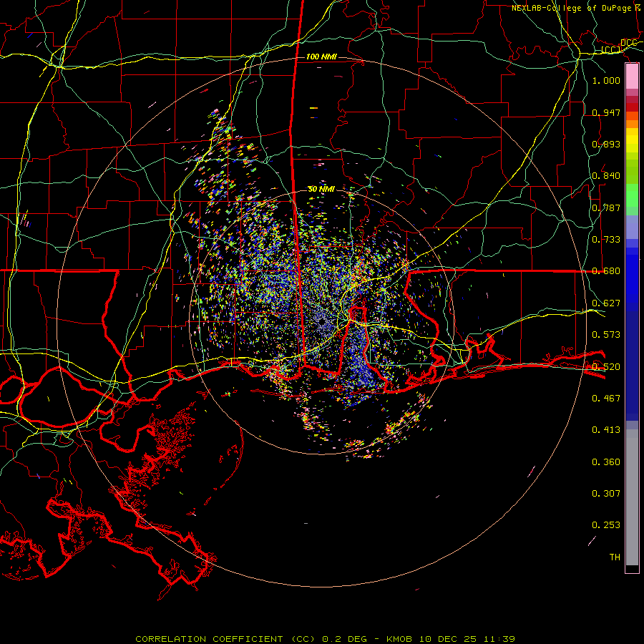
Task: Click the 0.680 legend value
Action: (606, 271)
